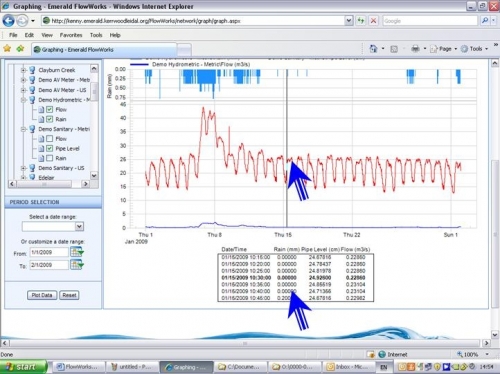Click the Plot Data button
This screenshot has width=500, height=374.
tap(42, 295)
